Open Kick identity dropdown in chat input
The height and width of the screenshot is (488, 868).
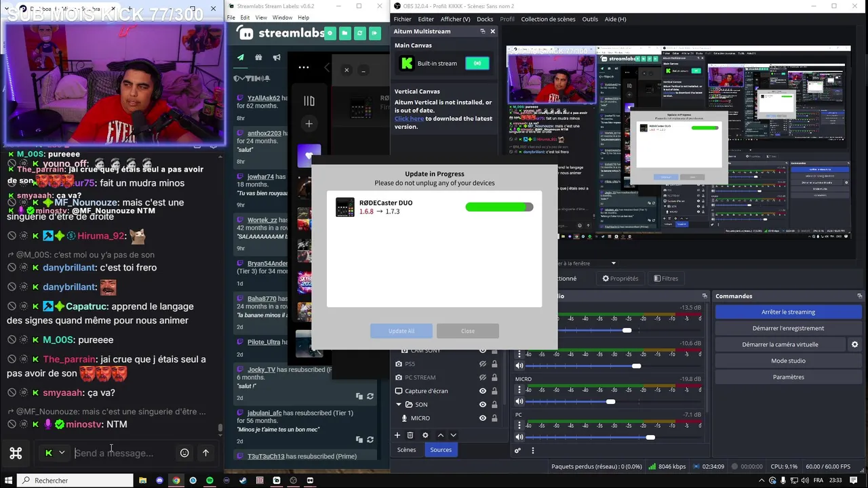[x=55, y=453]
